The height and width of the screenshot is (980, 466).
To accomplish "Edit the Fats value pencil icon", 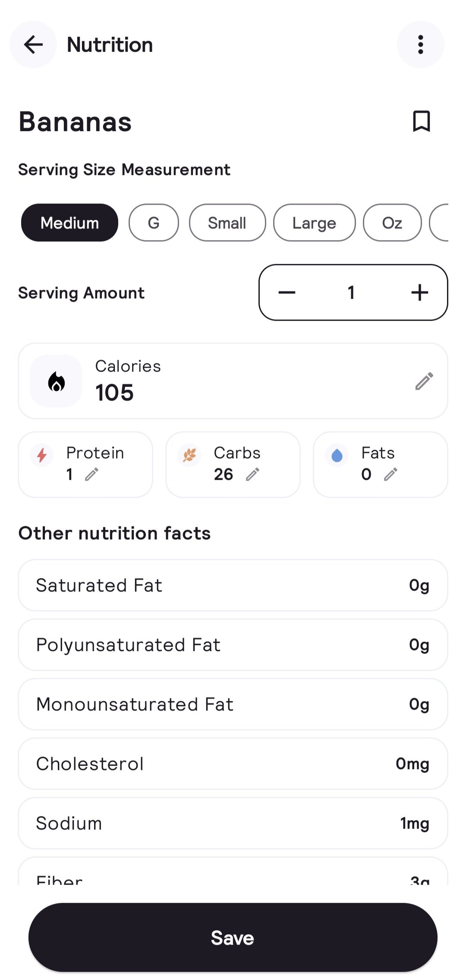I will coord(390,475).
